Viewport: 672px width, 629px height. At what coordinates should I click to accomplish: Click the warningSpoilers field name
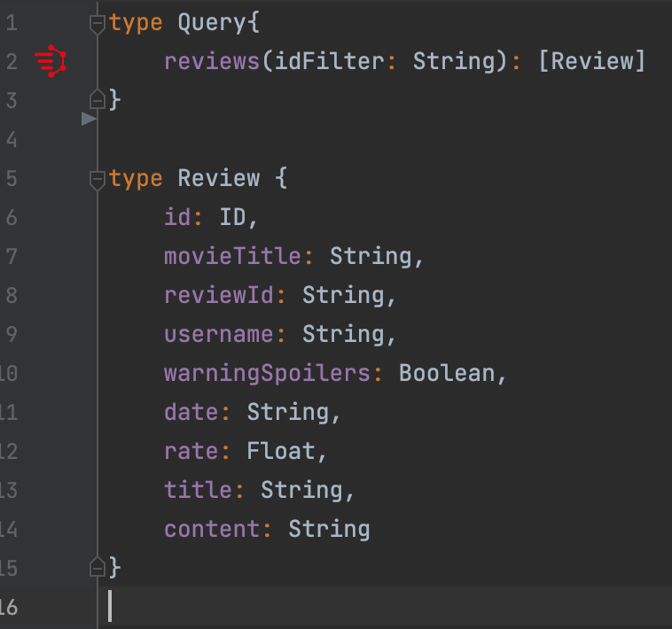267,373
